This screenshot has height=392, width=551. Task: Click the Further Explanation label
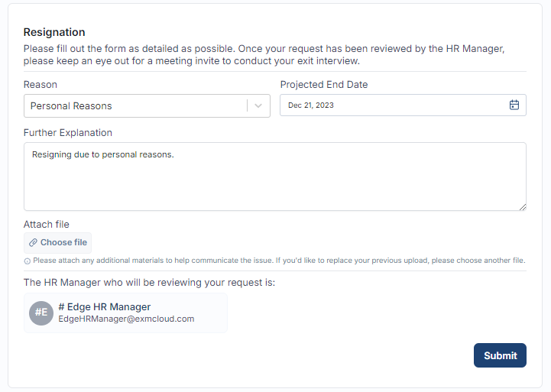(68, 132)
